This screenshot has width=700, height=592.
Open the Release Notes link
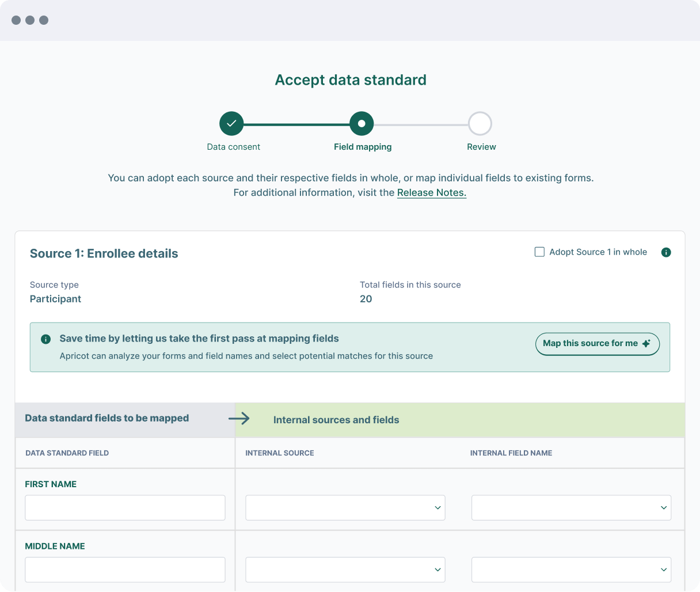(431, 193)
